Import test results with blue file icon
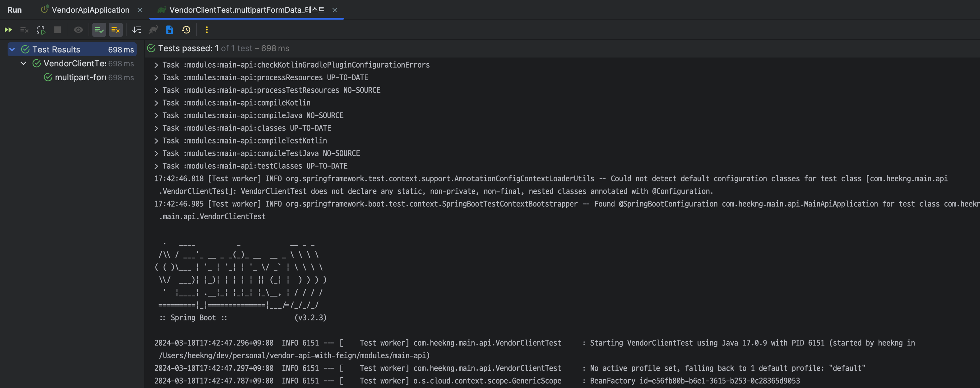Screen dimensions: 980x388 coord(170,30)
